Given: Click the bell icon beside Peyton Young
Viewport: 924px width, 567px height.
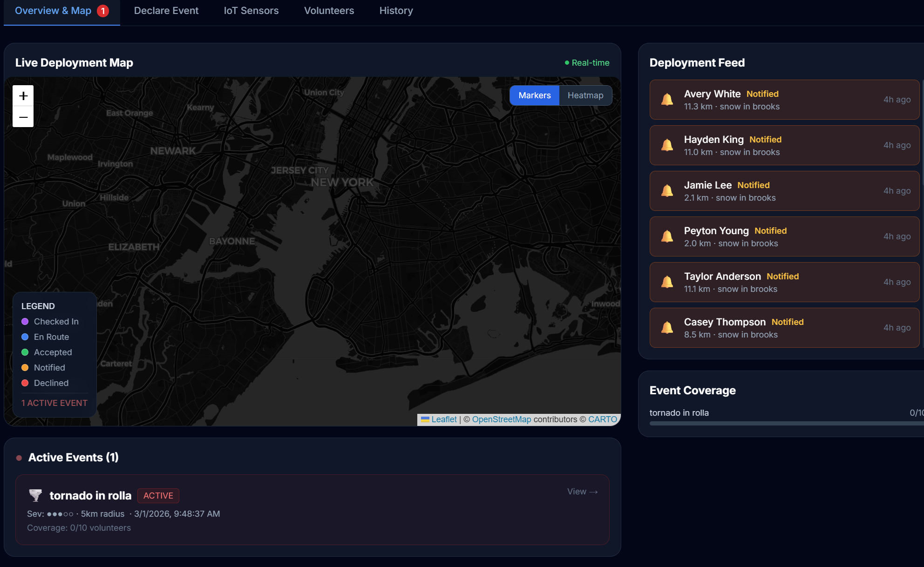Looking at the screenshot, I should (x=667, y=236).
